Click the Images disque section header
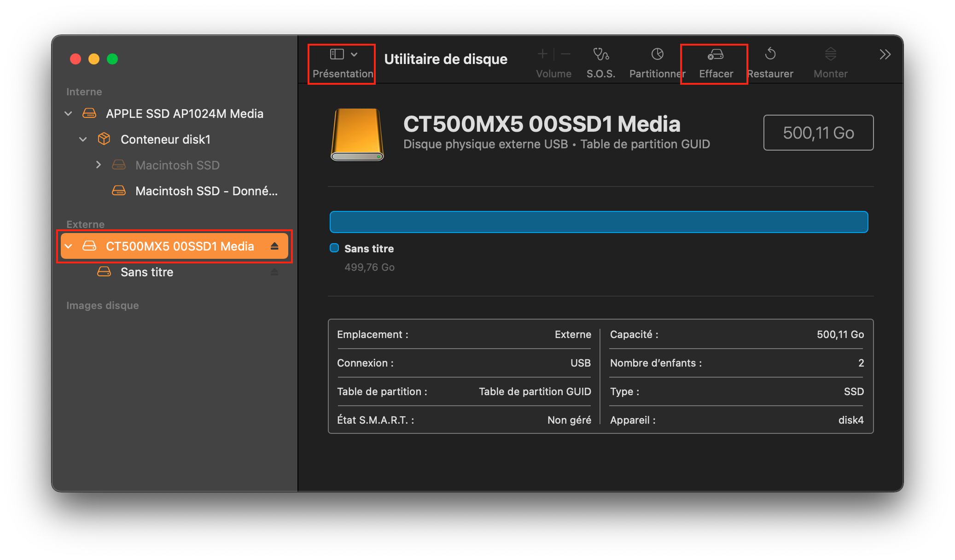The height and width of the screenshot is (560, 955). [x=102, y=305]
